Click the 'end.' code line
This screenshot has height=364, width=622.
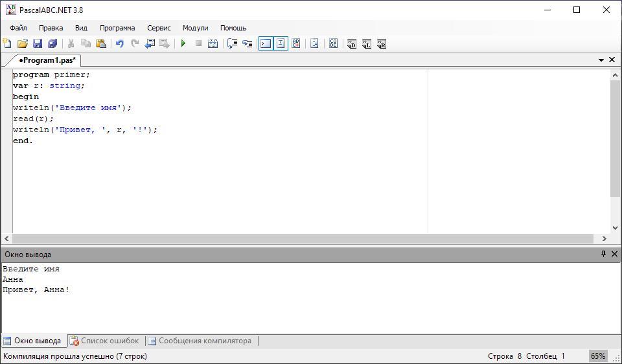(x=23, y=141)
